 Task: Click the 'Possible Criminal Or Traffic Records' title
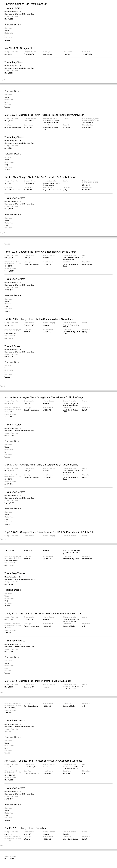point(26,4)
